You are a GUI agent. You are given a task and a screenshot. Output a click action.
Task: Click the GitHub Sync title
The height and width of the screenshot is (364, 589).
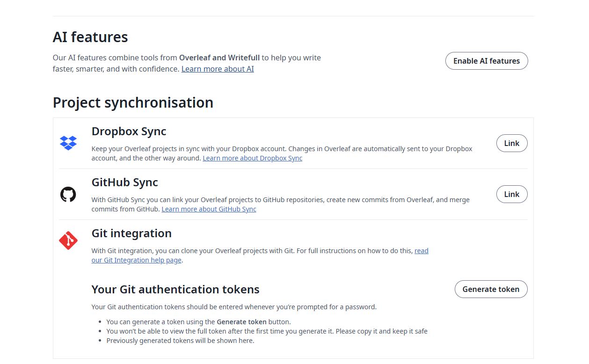click(124, 182)
